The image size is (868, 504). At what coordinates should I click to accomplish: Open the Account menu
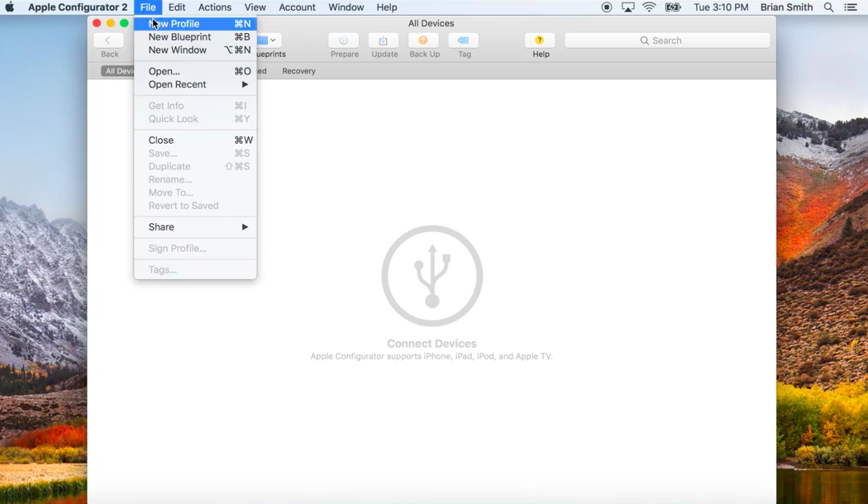(x=298, y=7)
